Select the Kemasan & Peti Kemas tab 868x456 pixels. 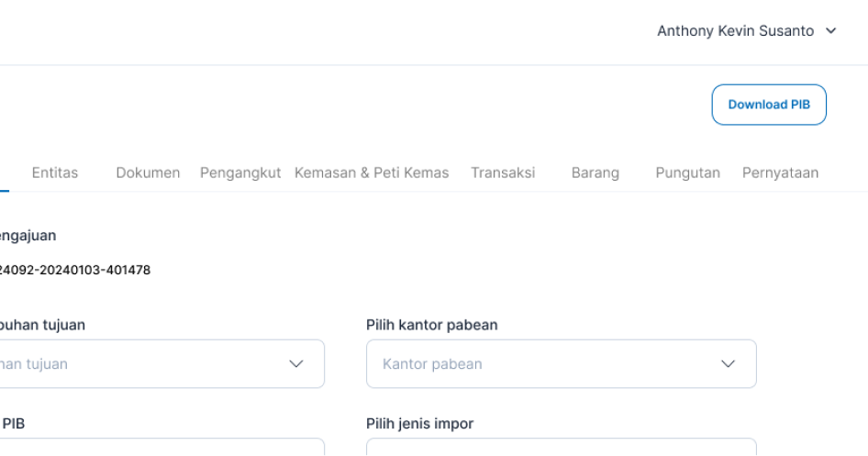[x=372, y=172]
